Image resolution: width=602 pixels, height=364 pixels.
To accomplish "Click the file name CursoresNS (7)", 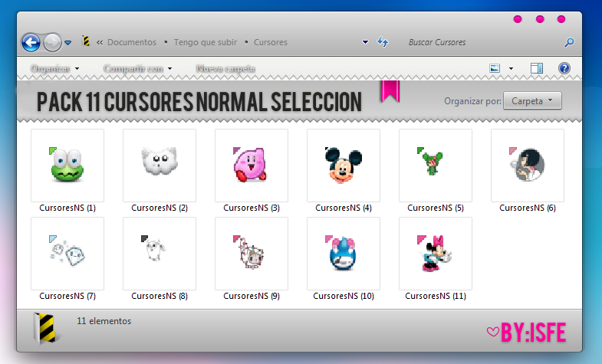I will pyautogui.click(x=67, y=296).
